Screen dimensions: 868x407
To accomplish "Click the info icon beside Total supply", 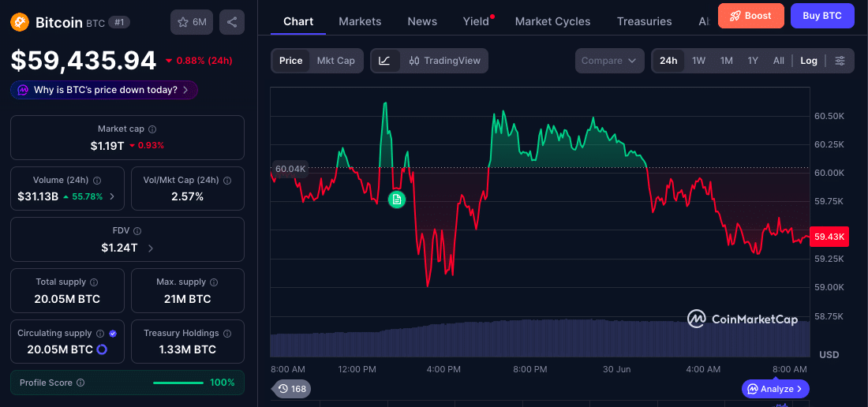I will coord(94,282).
